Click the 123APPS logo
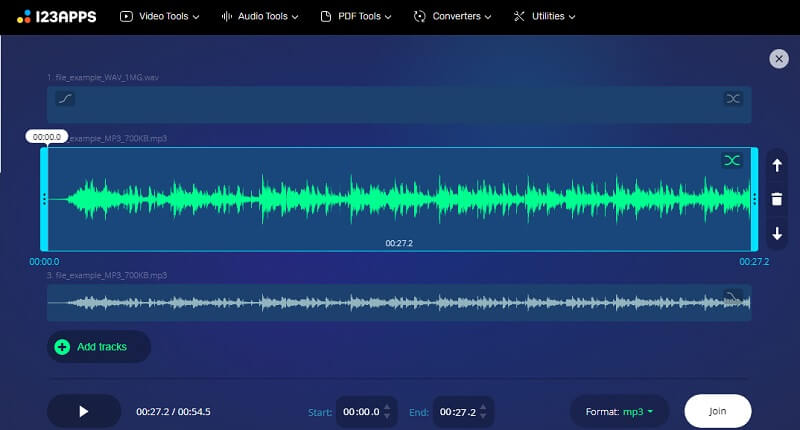This screenshot has width=800, height=430. pyautogui.click(x=57, y=17)
